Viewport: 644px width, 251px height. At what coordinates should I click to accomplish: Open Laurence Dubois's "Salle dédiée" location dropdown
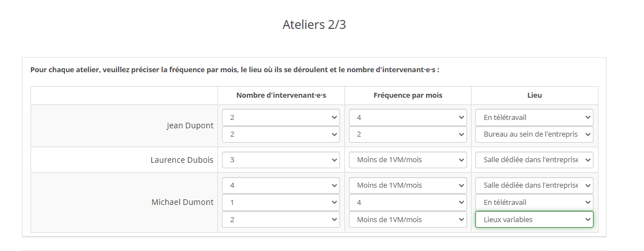click(x=534, y=160)
